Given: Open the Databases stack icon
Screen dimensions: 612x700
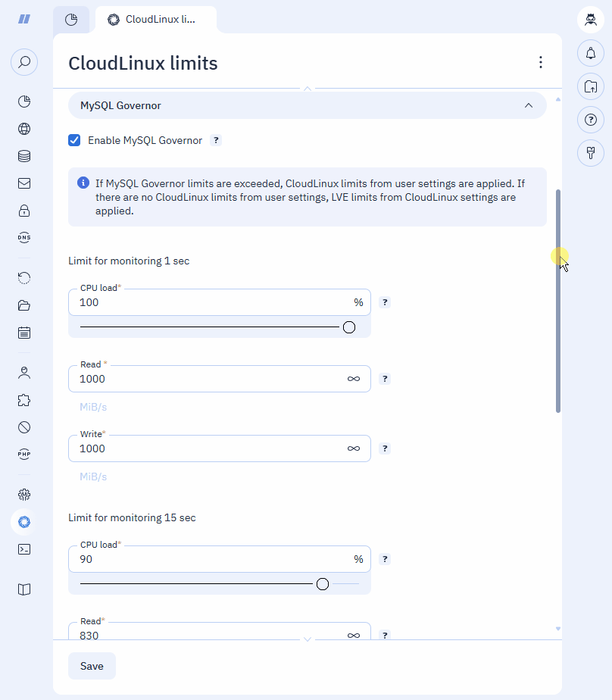Looking at the screenshot, I should 24,156.
